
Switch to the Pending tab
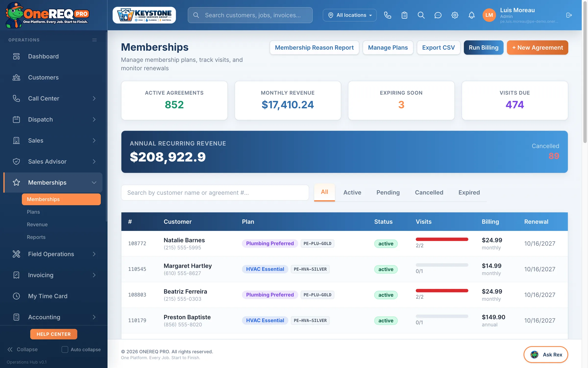[388, 193]
